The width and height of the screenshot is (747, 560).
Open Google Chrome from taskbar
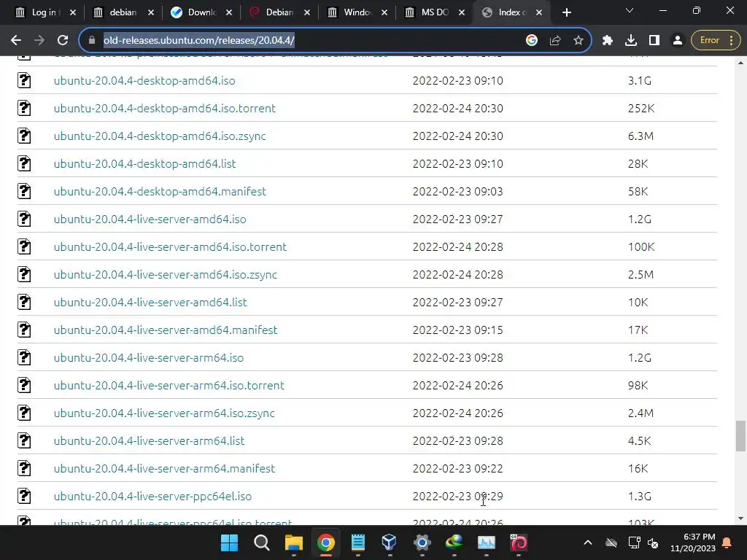point(326,542)
